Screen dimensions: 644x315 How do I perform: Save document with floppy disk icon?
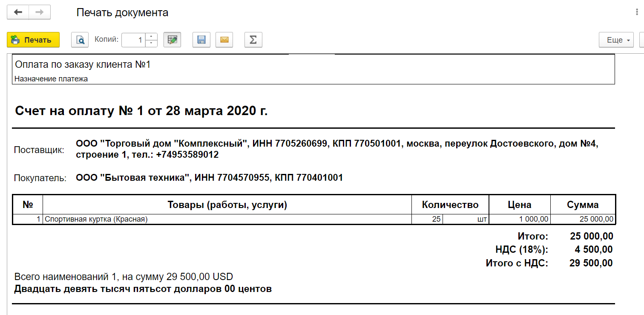coord(201,40)
